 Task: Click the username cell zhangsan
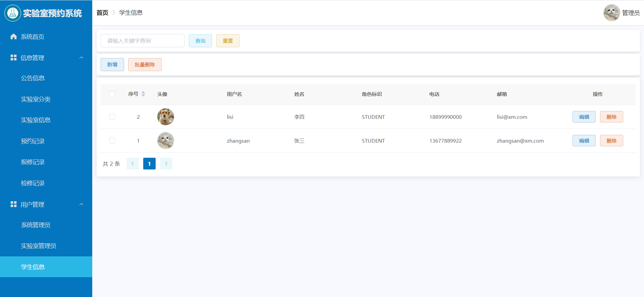coord(238,141)
